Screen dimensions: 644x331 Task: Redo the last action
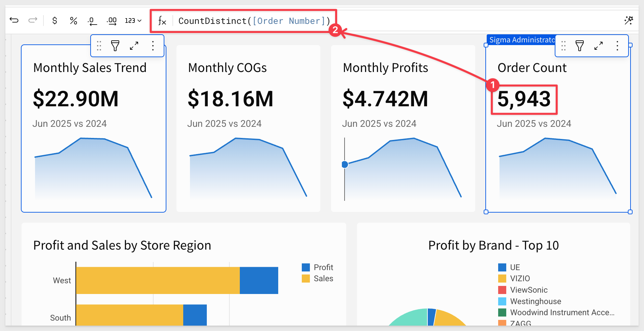(33, 21)
